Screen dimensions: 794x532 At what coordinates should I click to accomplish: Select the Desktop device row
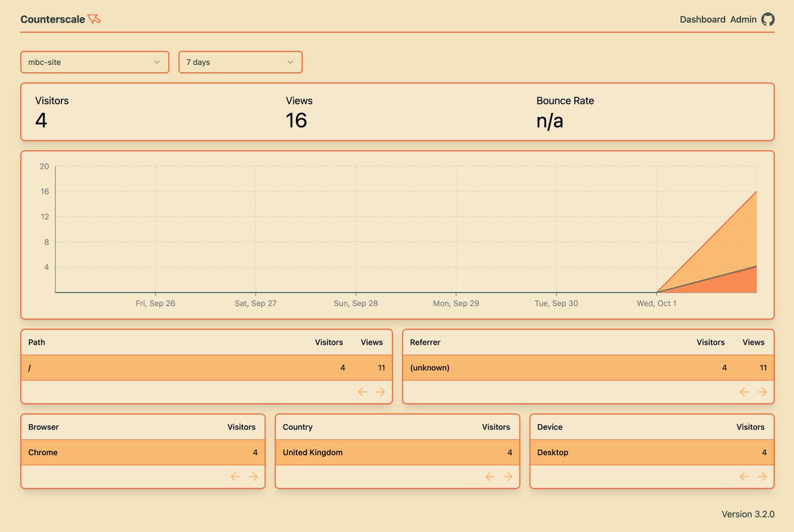(652, 453)
